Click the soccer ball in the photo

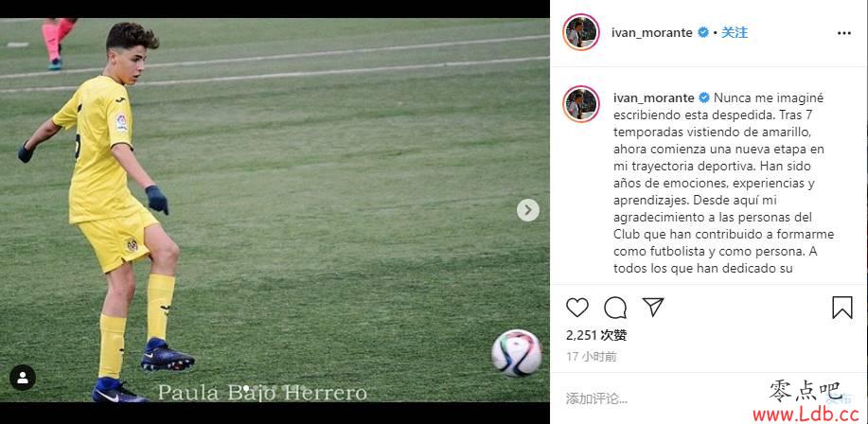(517, 353)
